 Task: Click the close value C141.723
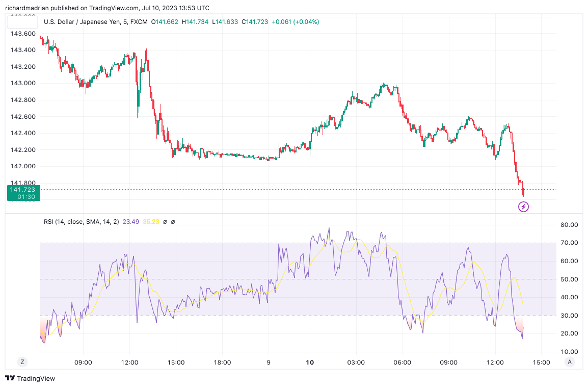pos(255,22)
